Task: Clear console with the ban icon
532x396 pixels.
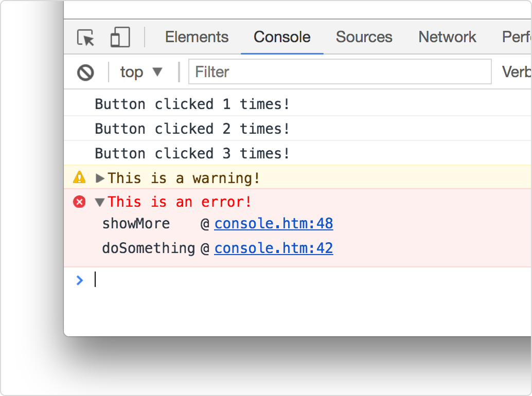Action: click(85, 72)
